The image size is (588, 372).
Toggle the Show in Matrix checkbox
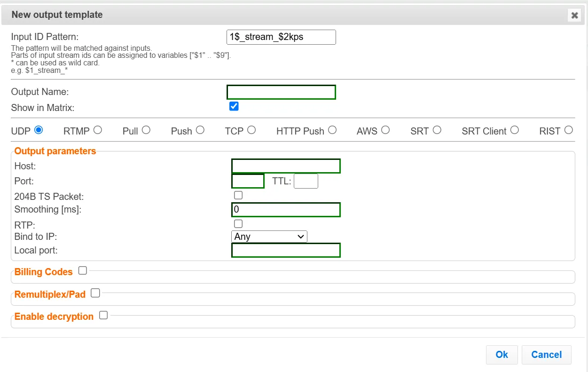234,106
